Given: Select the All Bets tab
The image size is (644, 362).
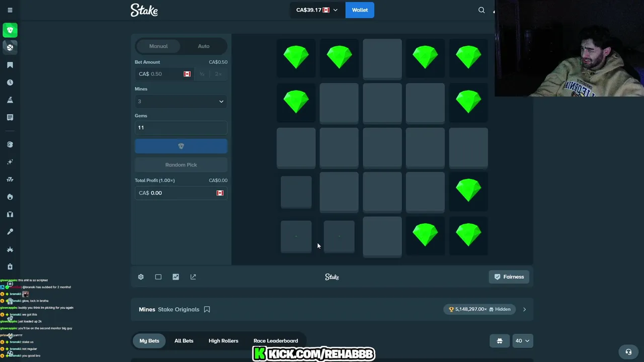Looking at the screenshot, I should tap(184, 341).
